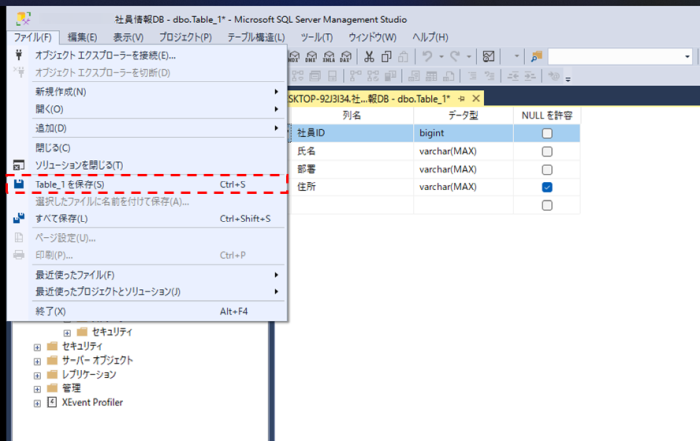Expand the レプリケーション folder node

click(37, 374)
